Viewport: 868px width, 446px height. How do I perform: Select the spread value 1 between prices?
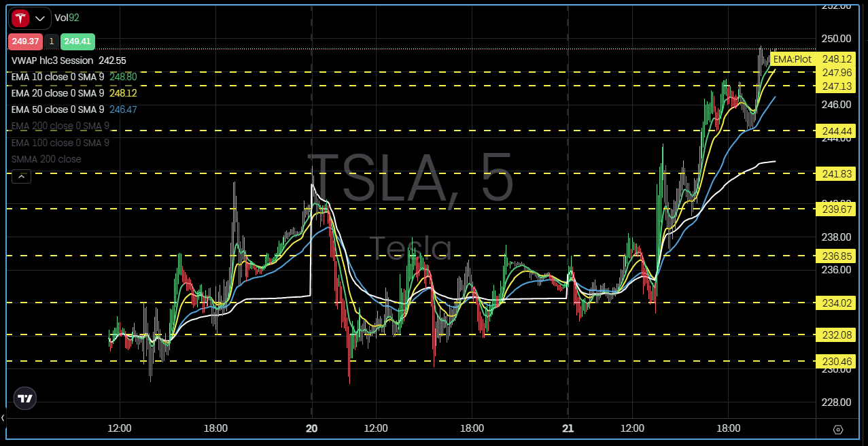(52, 41)
